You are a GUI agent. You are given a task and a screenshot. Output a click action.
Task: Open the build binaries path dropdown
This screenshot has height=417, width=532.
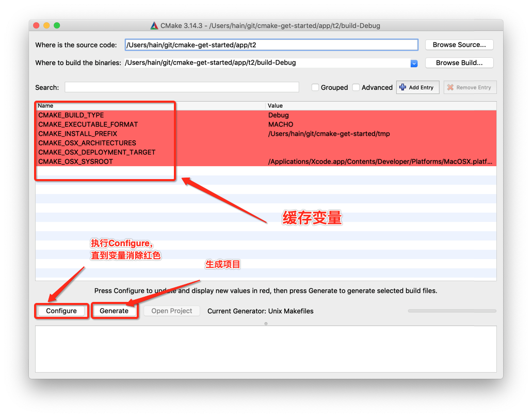pyautogui.click(x=414, y=63)
